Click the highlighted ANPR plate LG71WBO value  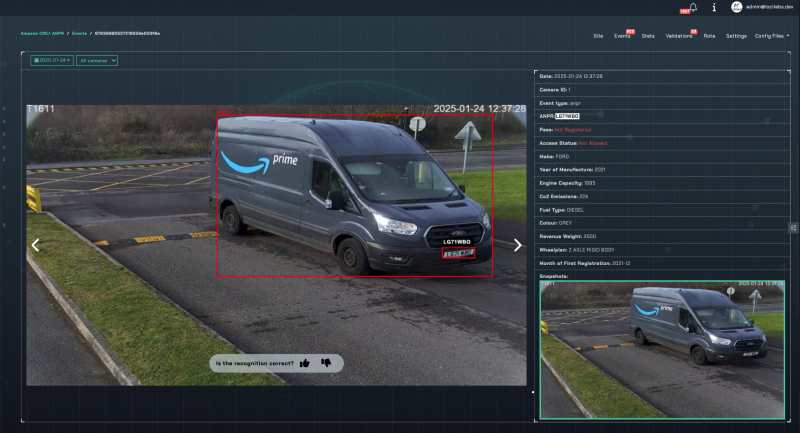coord(567,116)
